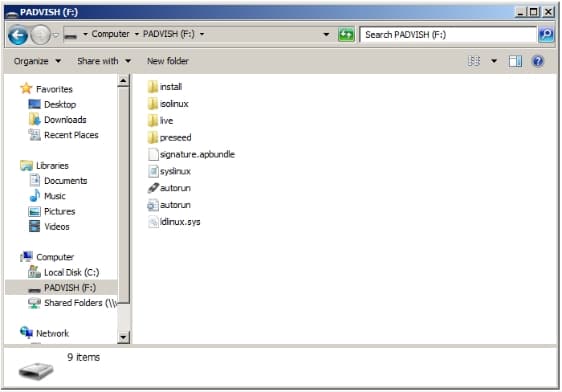Open Pictures library
The height and width of the screenshot is (392, 562).
pos(59,212)
